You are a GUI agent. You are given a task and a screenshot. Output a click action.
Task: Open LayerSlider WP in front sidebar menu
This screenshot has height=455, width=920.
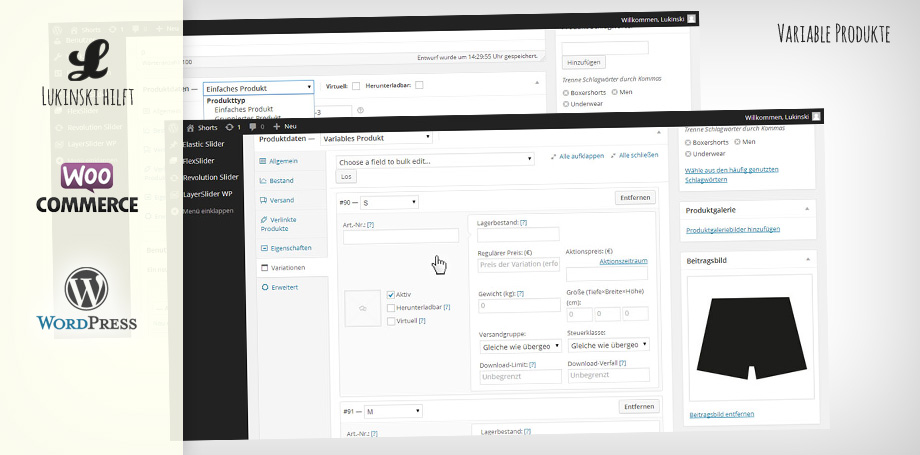[x=208, y=194]
